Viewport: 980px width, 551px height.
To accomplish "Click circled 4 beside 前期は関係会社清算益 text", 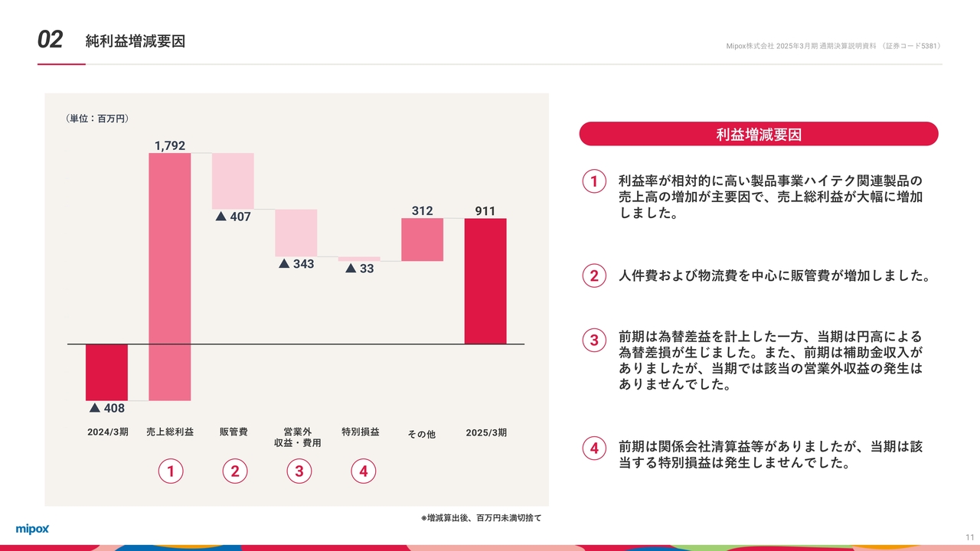I will 593,448.
